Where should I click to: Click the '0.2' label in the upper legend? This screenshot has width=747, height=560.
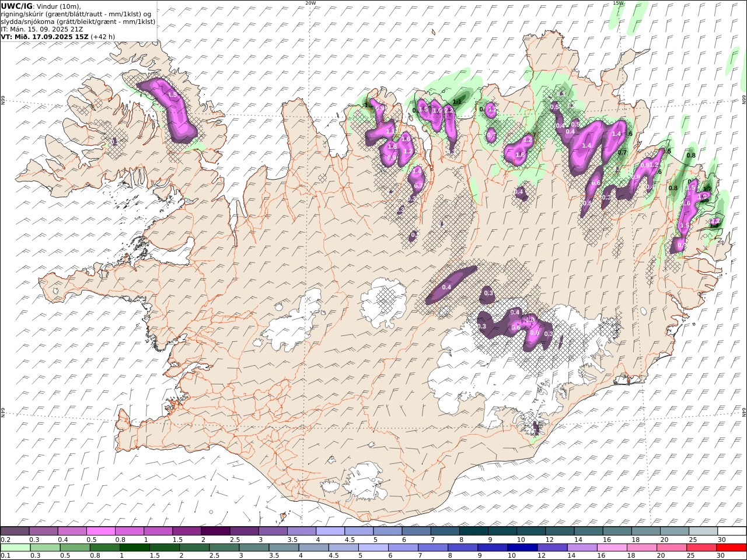coord(5,540)
